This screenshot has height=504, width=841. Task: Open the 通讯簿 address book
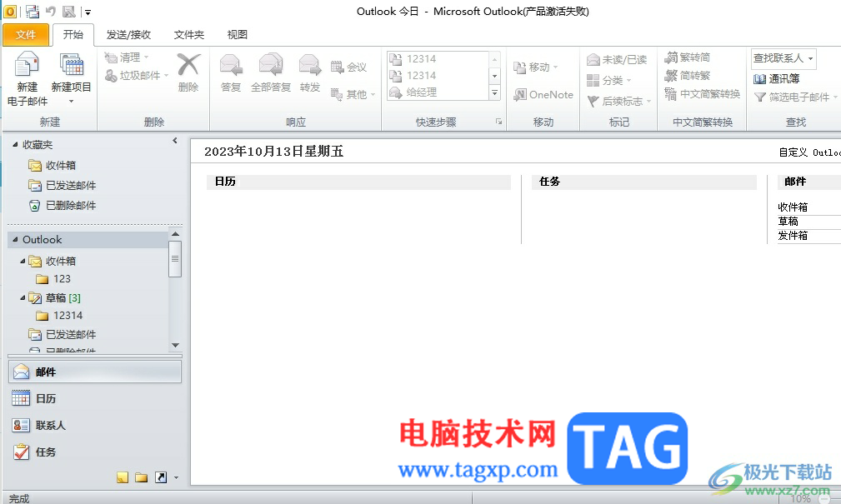776,79
